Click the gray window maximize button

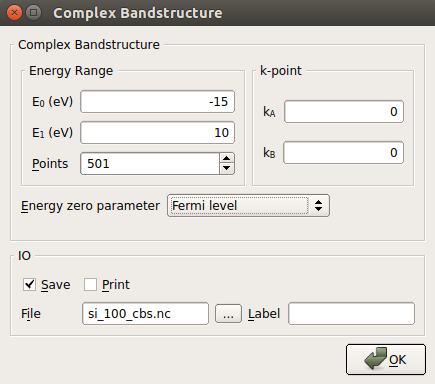tap(33, 13)
